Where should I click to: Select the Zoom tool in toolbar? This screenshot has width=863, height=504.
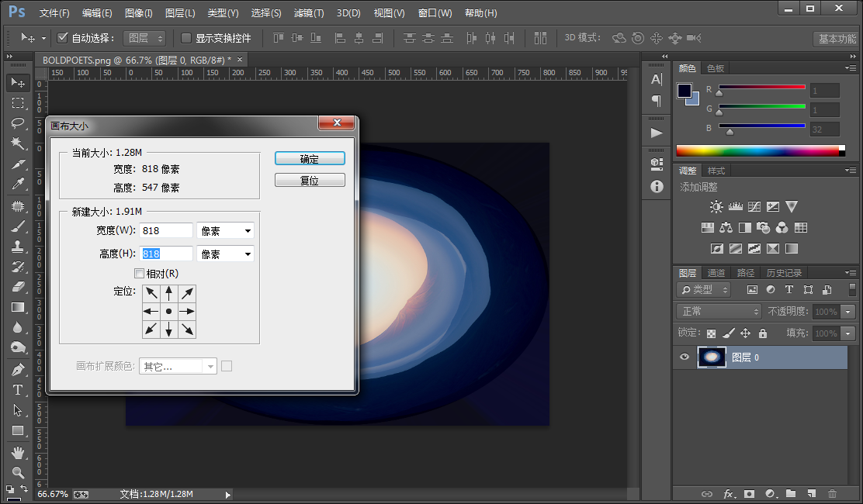[18, 472]
